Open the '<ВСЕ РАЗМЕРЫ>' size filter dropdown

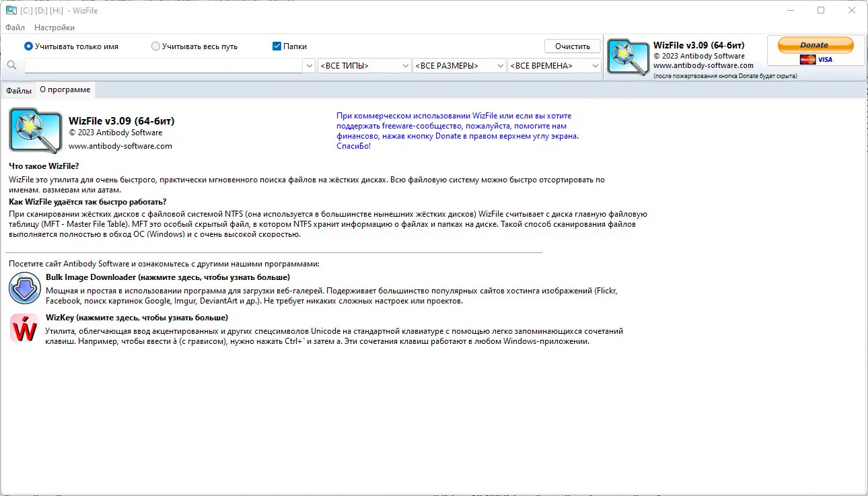pyautogui.click(x=460, y=66)
